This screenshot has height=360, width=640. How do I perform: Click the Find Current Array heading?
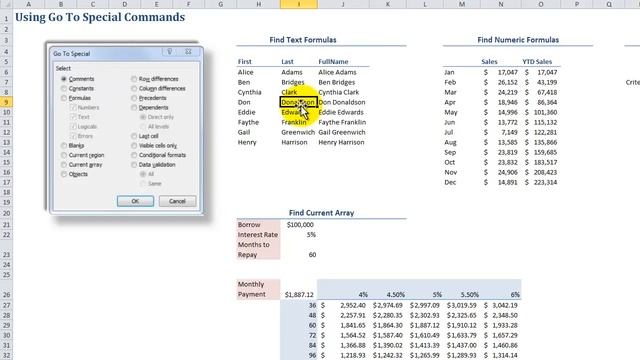pyautogui.click(x=321, y=213)
